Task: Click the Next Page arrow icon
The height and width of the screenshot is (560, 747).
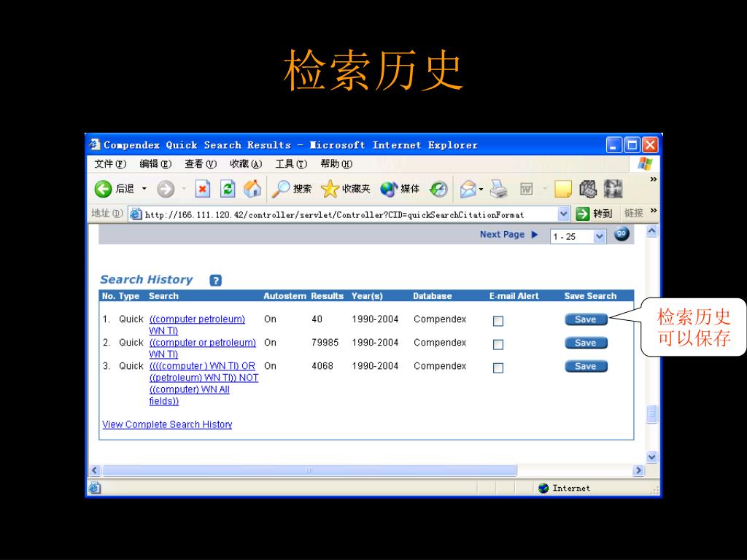Action: (535, 234)
